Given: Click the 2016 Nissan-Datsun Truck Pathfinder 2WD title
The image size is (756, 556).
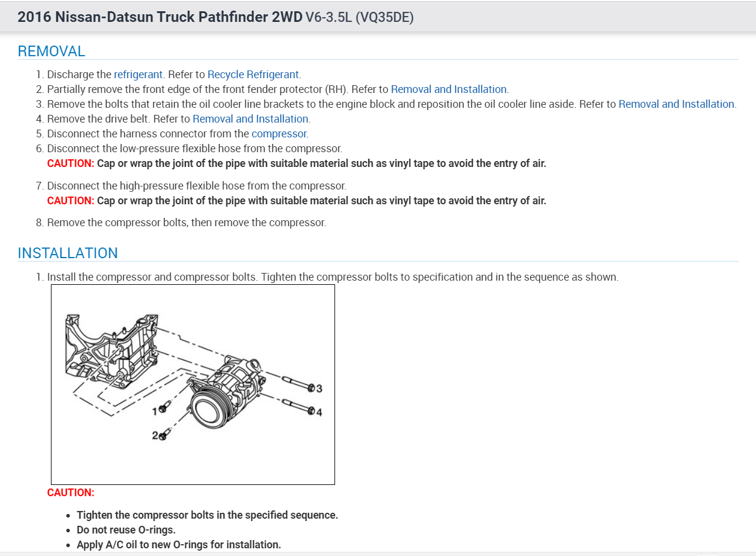Looking at the screenshot, I should point(159,17).
